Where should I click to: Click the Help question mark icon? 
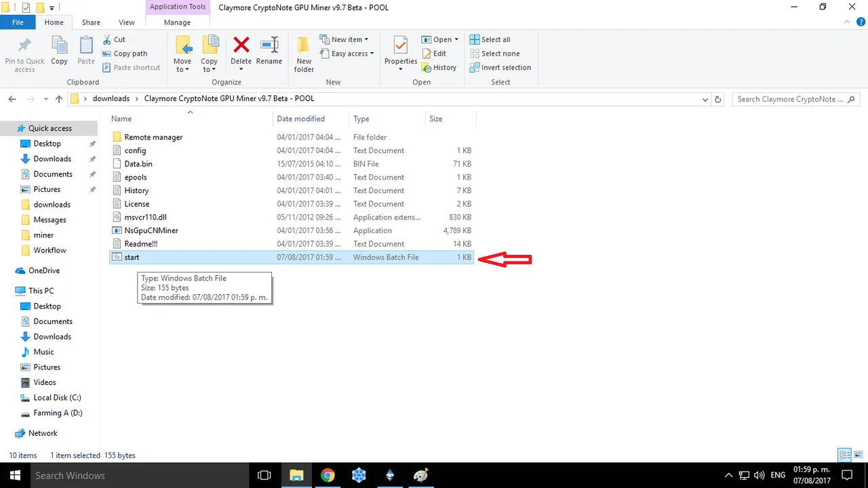861,22
